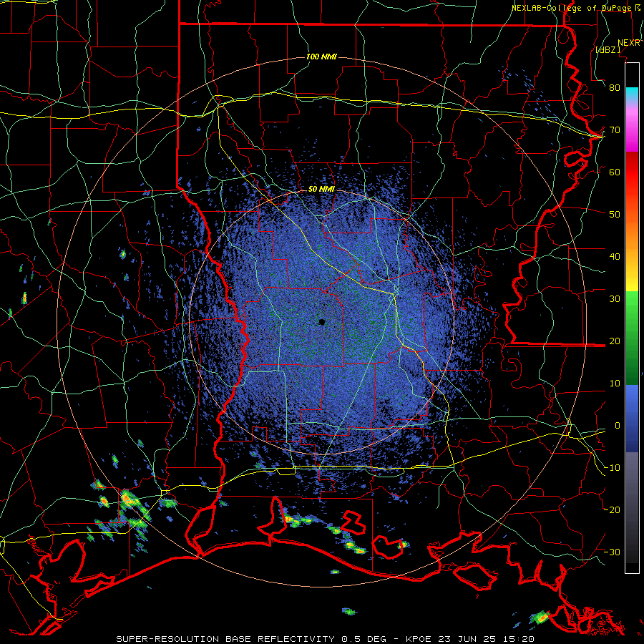
Task: Click the 50 value on the dBZ scale
Action: (x=615, y=215)
